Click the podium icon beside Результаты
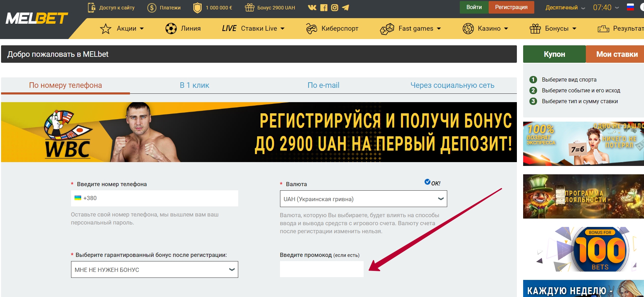 tap(603, 29)
